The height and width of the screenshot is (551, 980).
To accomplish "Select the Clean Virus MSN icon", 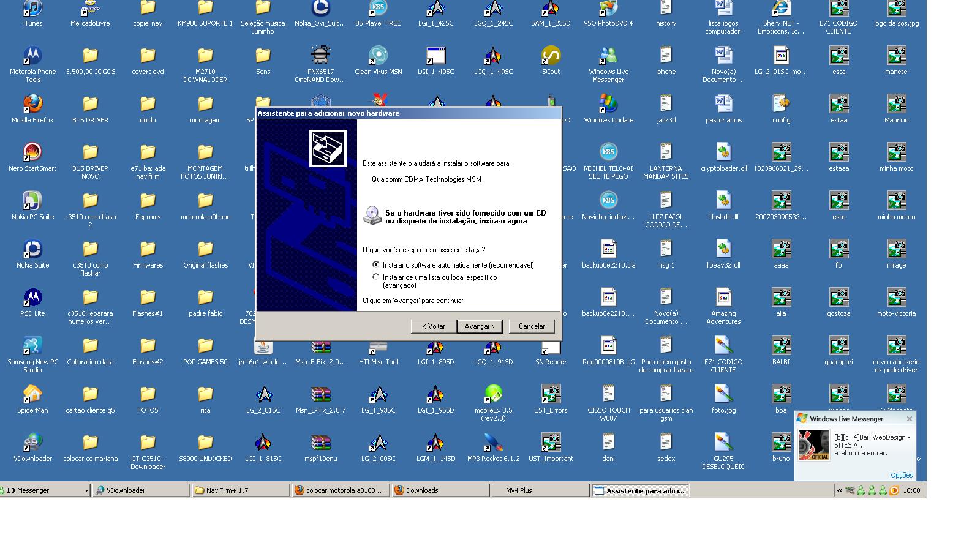I will (x=378, y=56).
